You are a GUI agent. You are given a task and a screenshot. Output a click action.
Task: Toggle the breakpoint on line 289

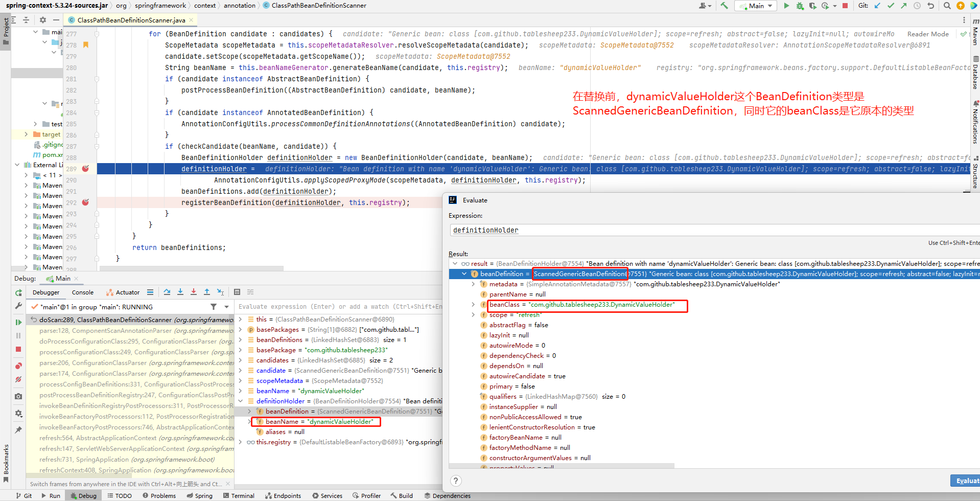pyautogui.click(x=85, y=169)
